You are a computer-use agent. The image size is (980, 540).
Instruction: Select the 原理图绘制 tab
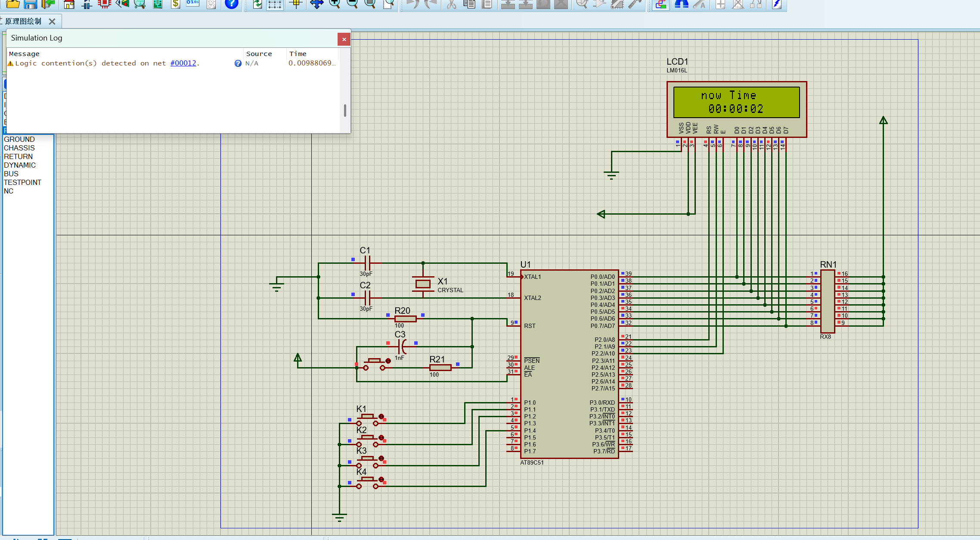pos(24,21)
